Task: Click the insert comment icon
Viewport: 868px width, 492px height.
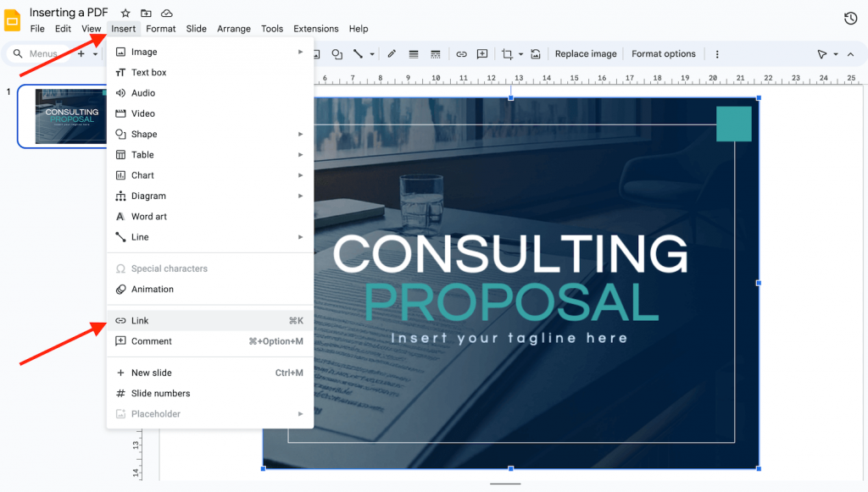Action: coord(482,53)
